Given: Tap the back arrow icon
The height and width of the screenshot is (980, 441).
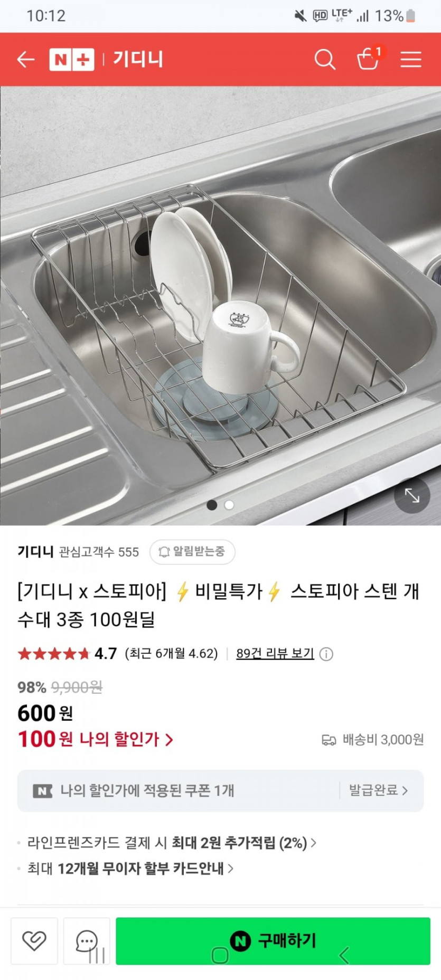Looking at the screenshot, I should coord(25,60).
